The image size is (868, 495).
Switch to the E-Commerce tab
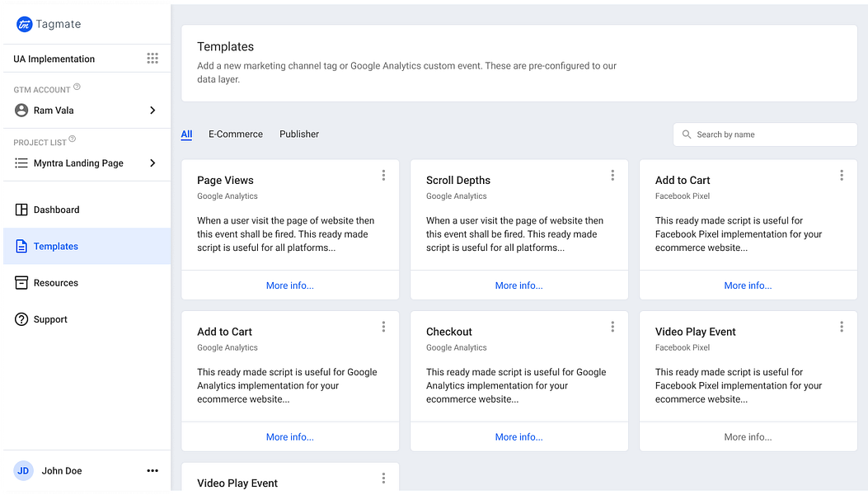236,134
